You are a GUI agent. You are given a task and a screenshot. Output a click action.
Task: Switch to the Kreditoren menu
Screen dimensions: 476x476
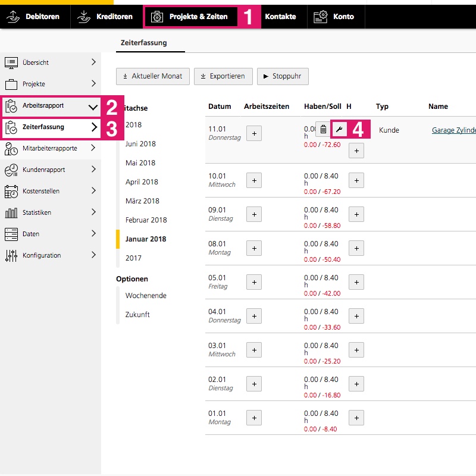[x=106, y=17]
